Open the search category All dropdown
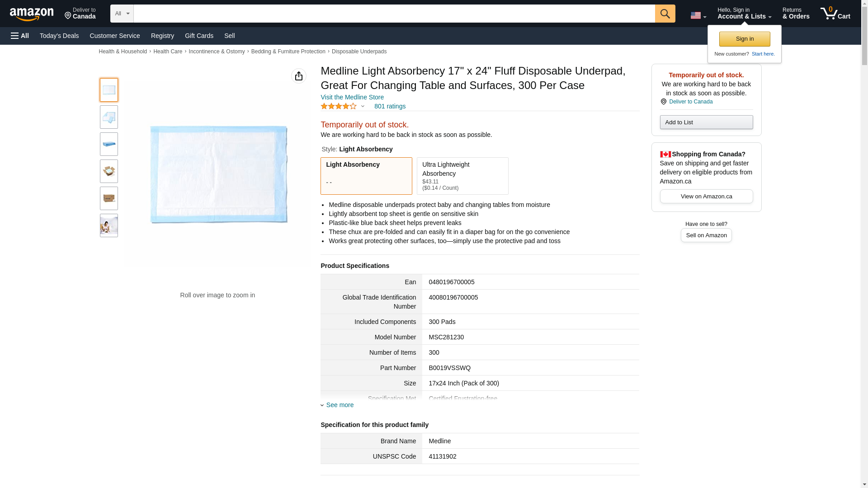 click(x=122, y=14)
